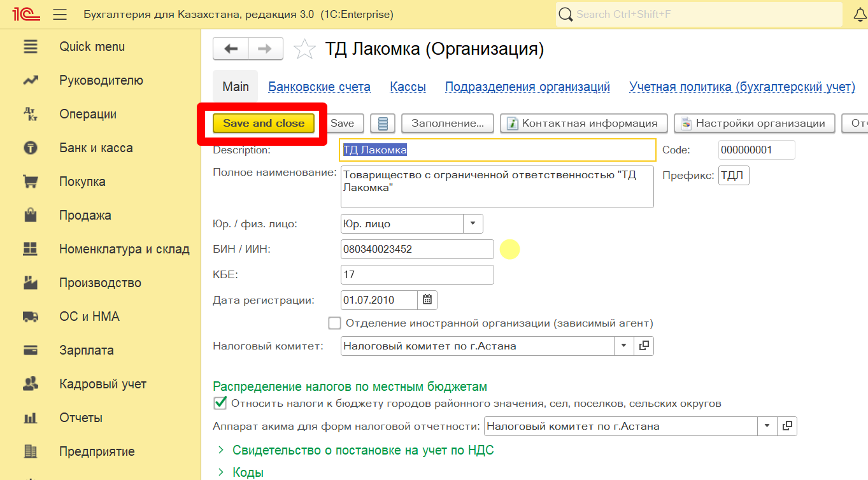Click the Номенклатура и склад grid icon
868x480 pixels.
pos(30,249)
